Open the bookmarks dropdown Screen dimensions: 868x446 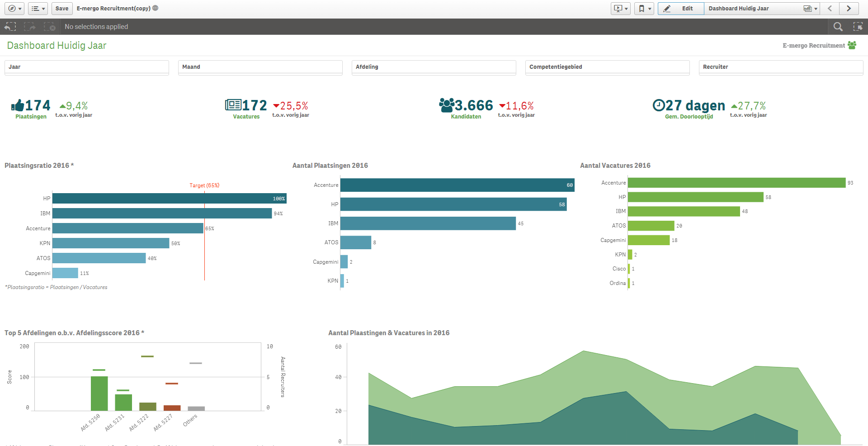(x=644, y=8)
